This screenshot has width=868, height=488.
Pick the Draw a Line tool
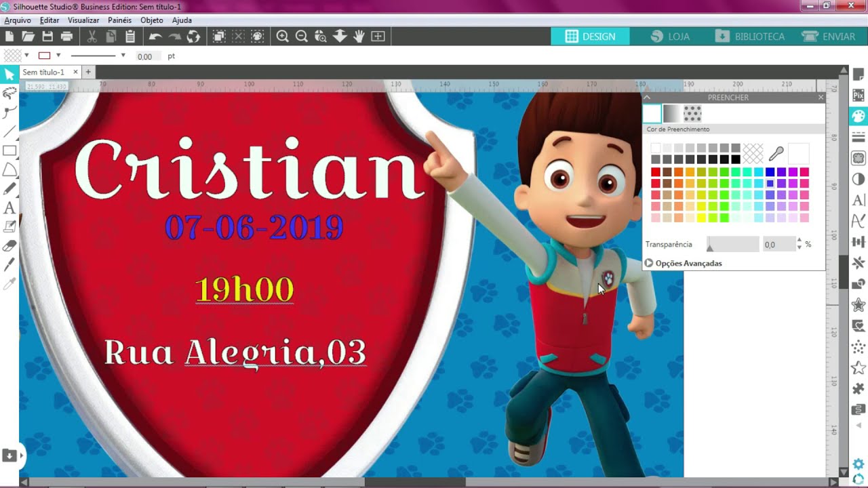click(9, 131)
